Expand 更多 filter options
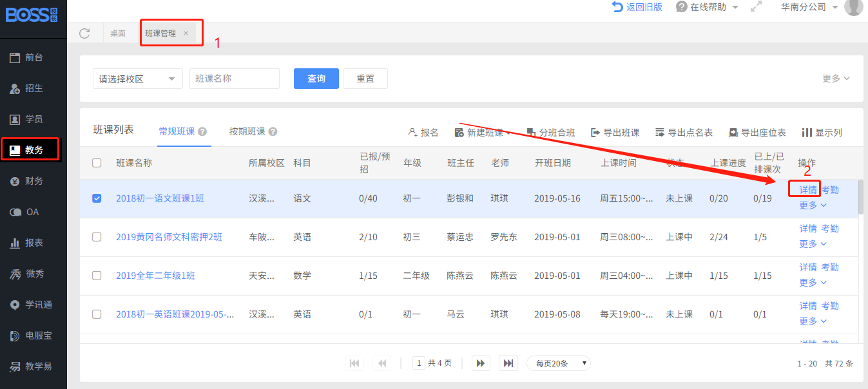The height and width of the screenshot is (389, 868). click(836, 79)
